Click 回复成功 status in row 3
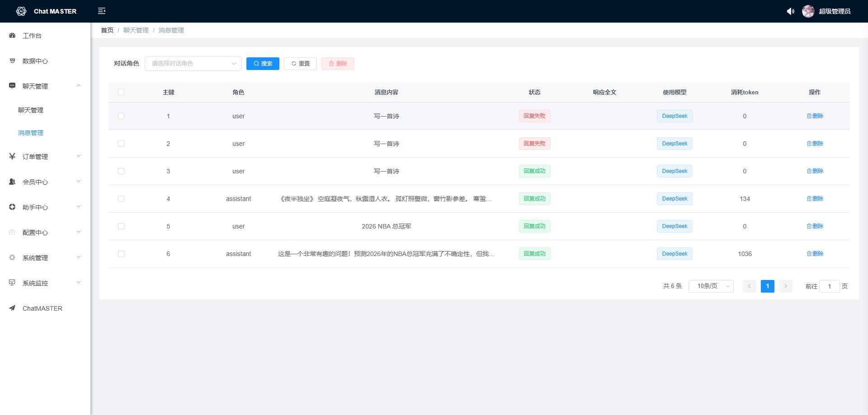Viewport: 868px width, 415px height. (534, 171)
